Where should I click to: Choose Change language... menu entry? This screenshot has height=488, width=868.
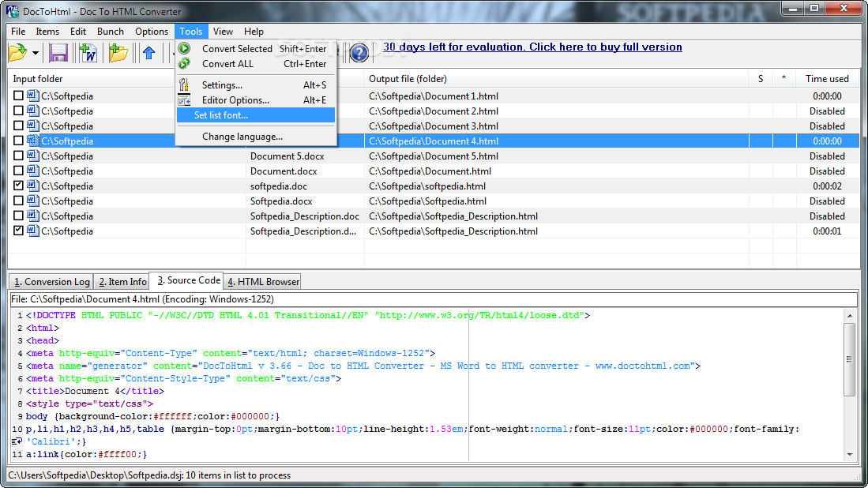256,137
